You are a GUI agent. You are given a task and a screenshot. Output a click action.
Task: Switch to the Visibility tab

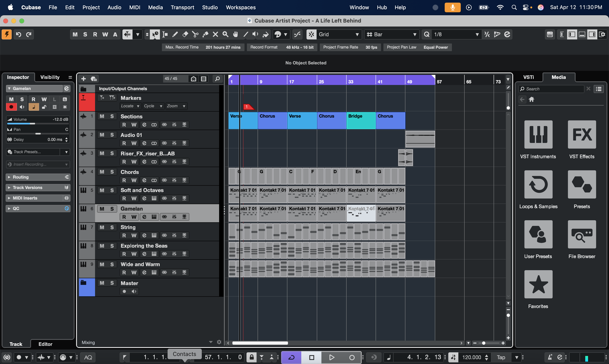(x=50, y=77)
